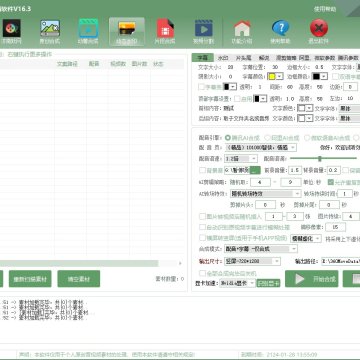Click the material list horizontal scrollbar
Image resolution: width=360 pixels, height=360 pixels.
[x=79, y=263]
